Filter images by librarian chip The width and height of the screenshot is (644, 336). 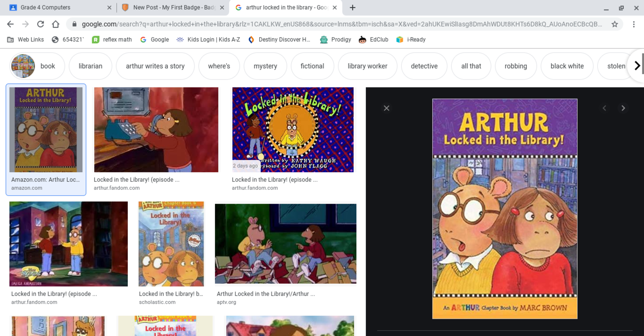coord(90,66)
